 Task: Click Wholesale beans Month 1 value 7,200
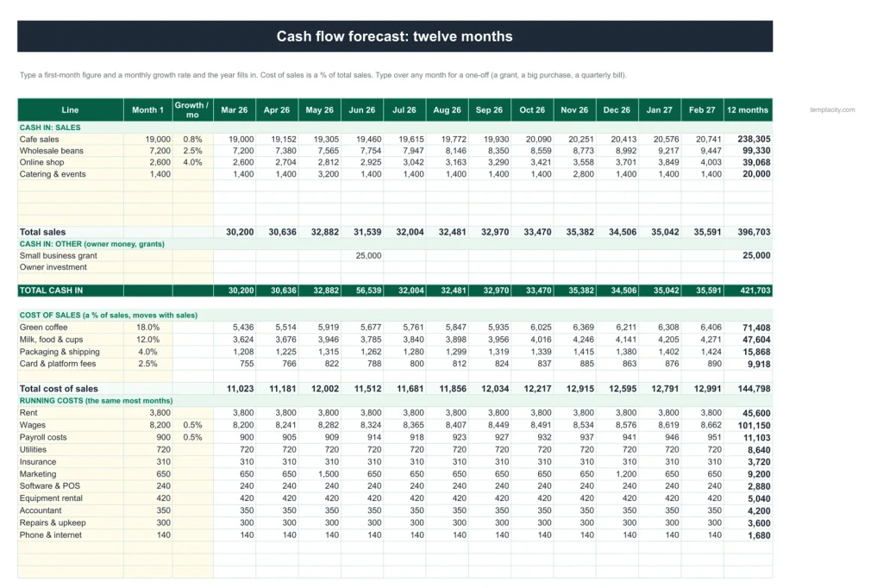160,151
